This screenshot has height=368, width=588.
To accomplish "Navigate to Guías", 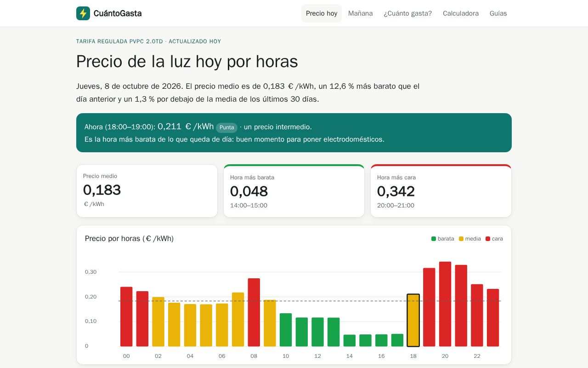I will click(x=498, y=13).
